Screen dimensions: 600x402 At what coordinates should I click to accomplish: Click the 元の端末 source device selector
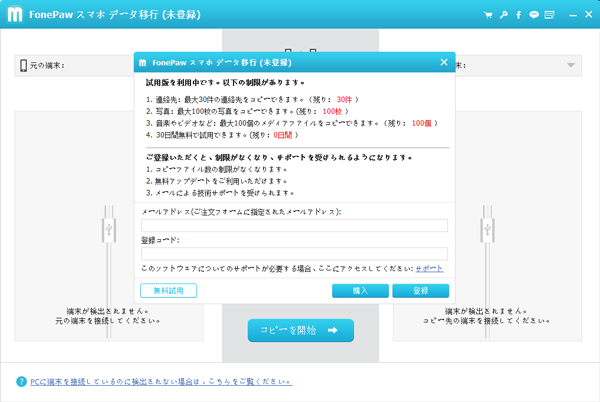click(x=75, y=65)
